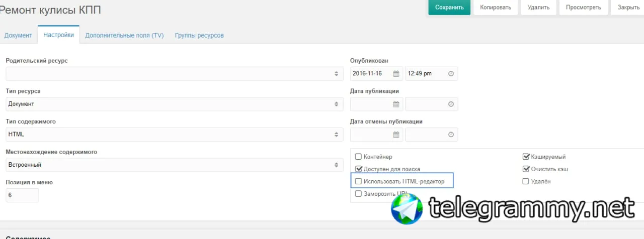Open the Тип ресурса dropdown
The image size is (644, 239).
pos(175,104)
